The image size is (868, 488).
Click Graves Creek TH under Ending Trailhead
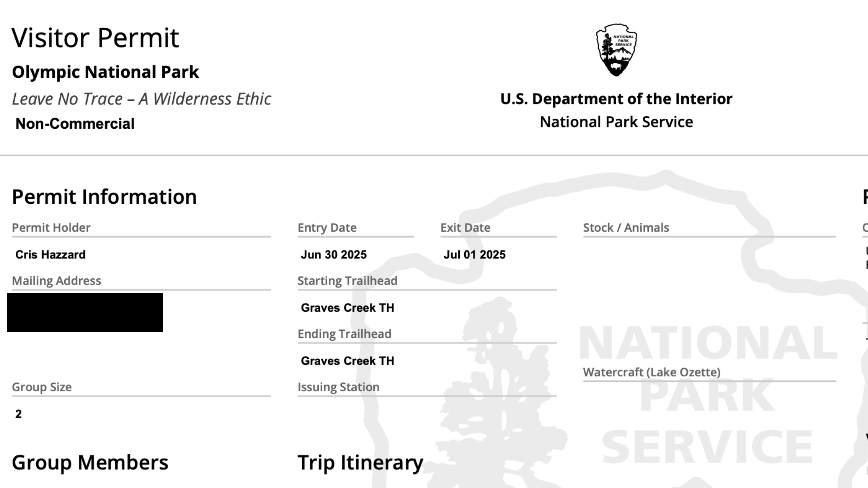click(x=348, y=361)
